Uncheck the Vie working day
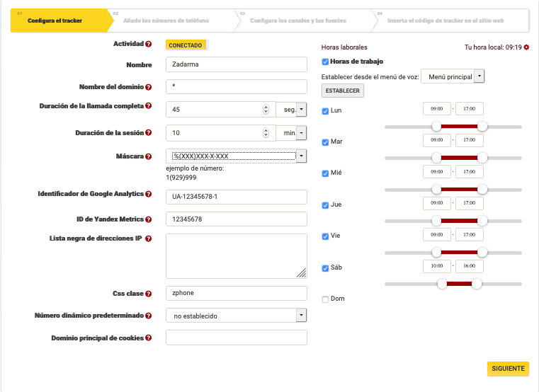Image resolution: width=539 pixels, height=392 pixels. pos(325,237)
